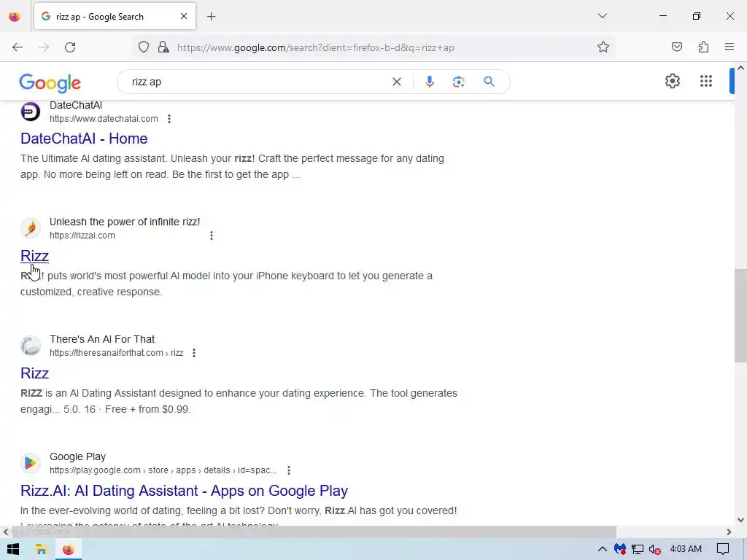Open the Windows notification center

point(723,550)
